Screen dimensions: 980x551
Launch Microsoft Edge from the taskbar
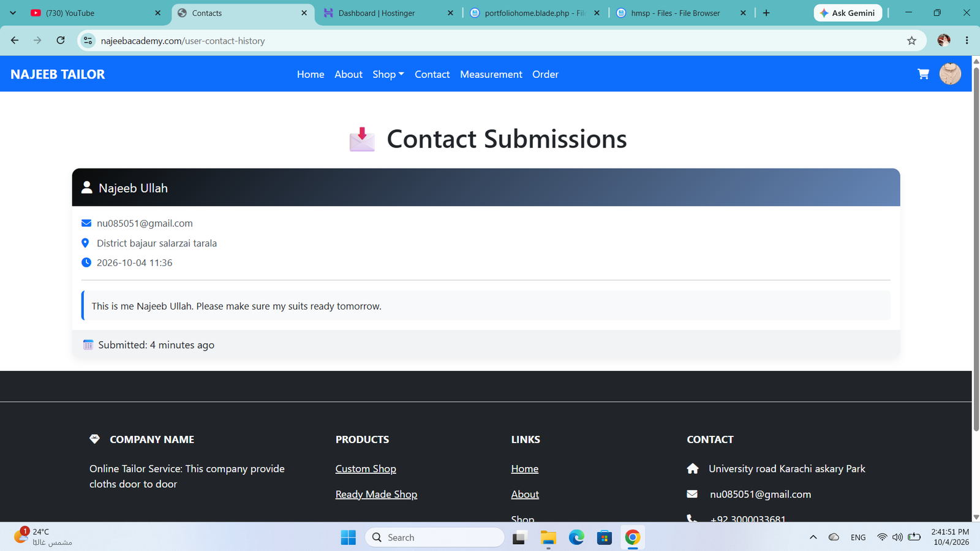point(576,538)
